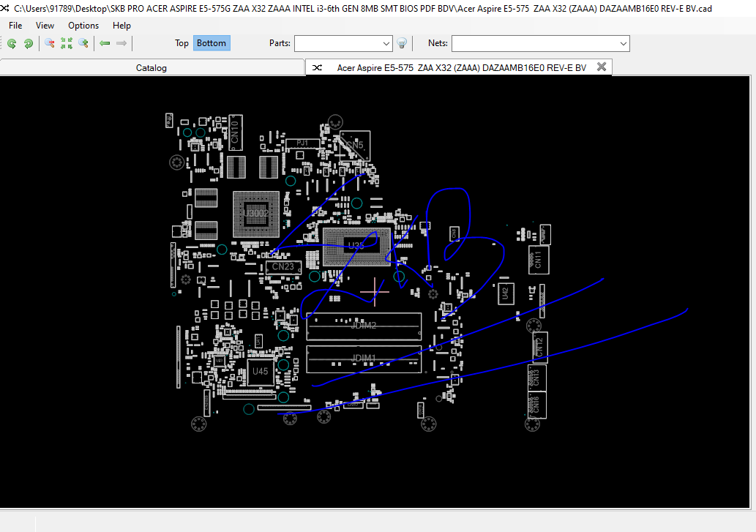
Task: Open the View menu
Action: (45, 26)
